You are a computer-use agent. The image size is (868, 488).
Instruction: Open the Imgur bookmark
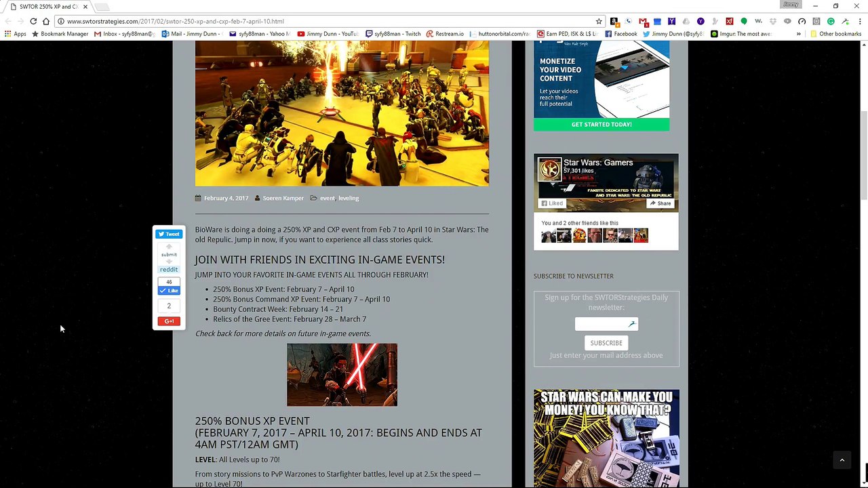tap(741, 34)
